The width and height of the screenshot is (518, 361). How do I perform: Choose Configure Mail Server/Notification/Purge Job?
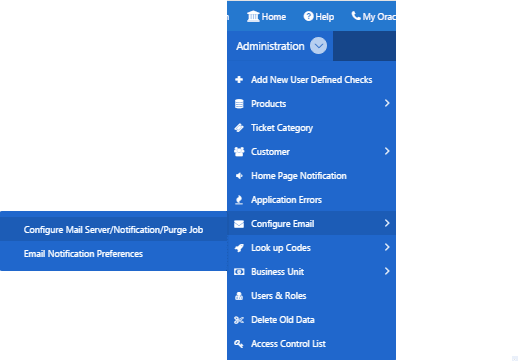[113, 230]
